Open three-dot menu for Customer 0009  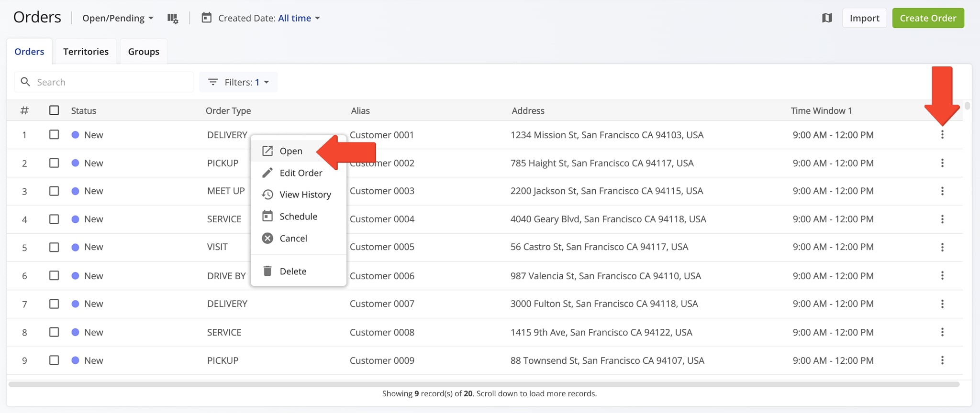(942, 360)
